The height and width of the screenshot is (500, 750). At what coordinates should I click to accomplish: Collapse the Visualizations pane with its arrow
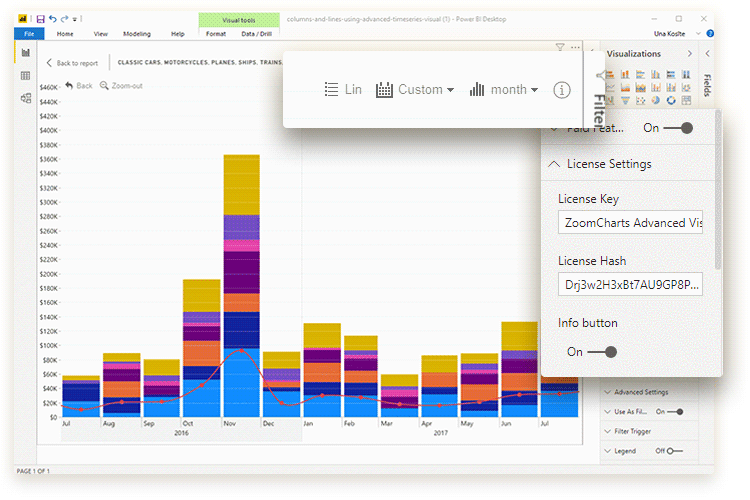point(690,54)
